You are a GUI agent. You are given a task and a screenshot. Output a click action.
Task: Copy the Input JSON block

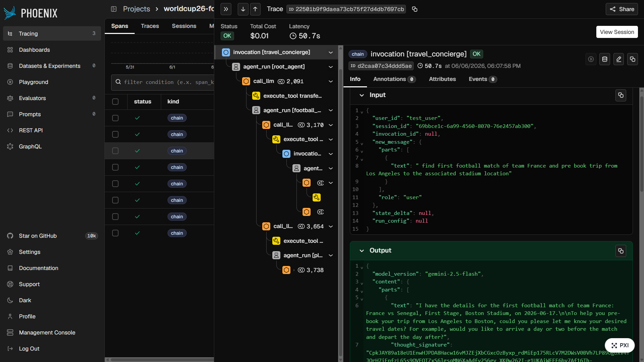click(x=621, y=95)
